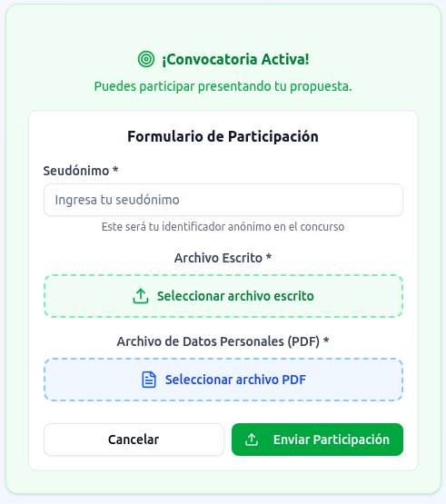The height and width of the screenshot is (504, 446).
Task: Click the 'Archivo de Datos Personales (PDF)' label
Action: 218,341
